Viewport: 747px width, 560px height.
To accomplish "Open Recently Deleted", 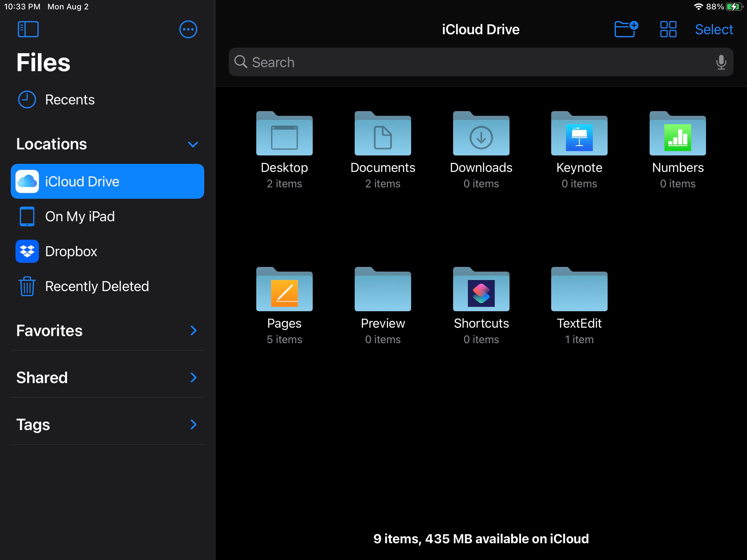I will 97,287.
